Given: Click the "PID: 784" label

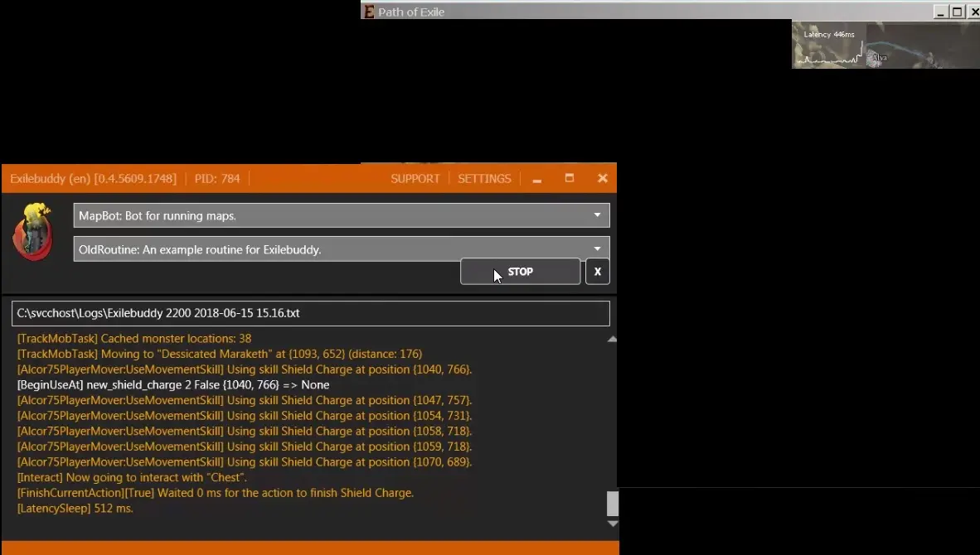Looking at the screenshot, I should [x=217, y=179].
